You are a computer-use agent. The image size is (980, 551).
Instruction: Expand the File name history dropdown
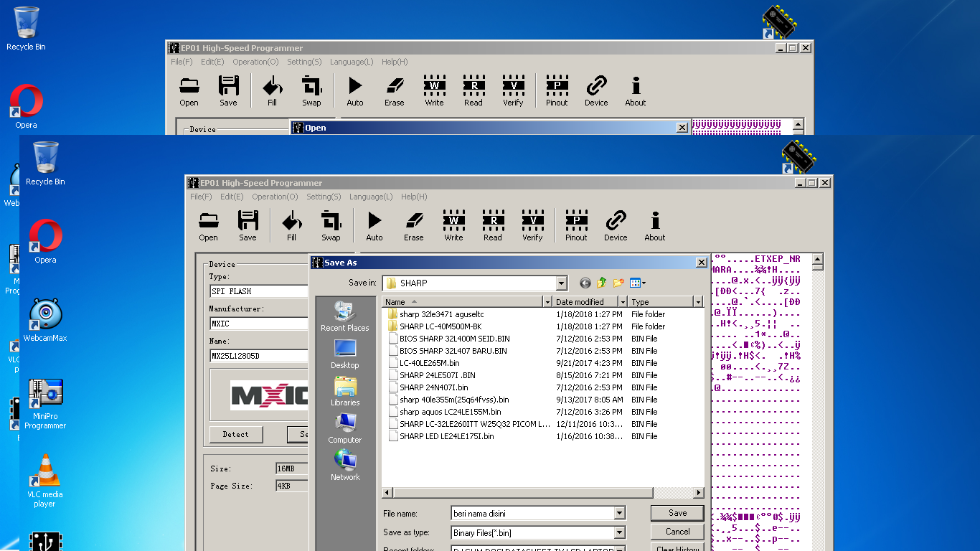click(620, 514)
